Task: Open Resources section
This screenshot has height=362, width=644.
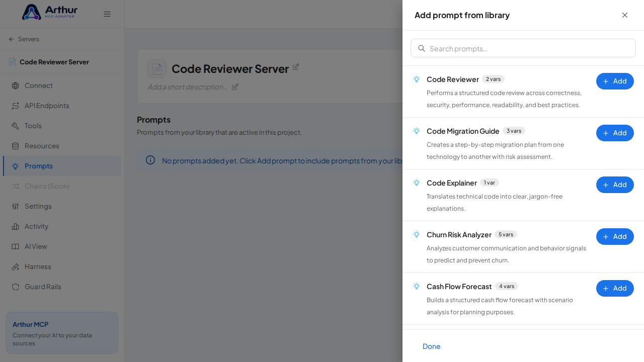Action: [x=62, y=146]
